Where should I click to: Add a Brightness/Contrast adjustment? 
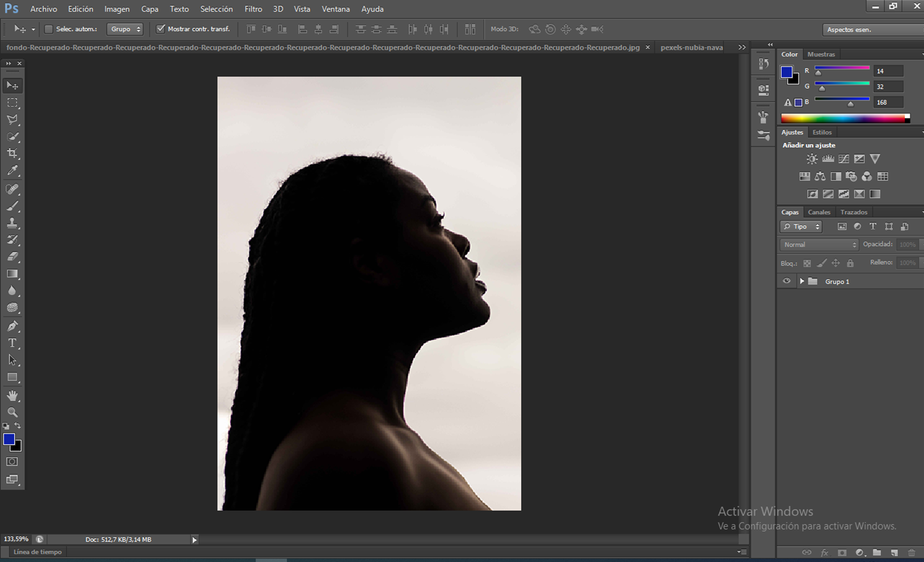(x=812, y=159)
